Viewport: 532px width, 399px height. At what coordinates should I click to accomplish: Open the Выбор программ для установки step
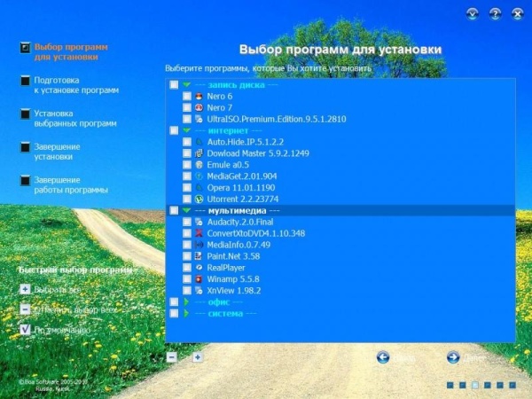(71, 52)
